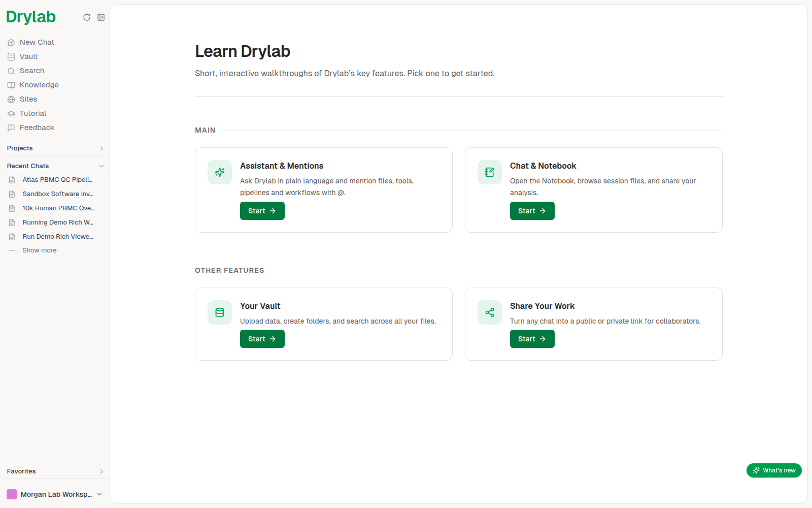Viewport: 812px width, 508px height.
Task: Click the Knowledge book icon
Action: click(11, 85)
